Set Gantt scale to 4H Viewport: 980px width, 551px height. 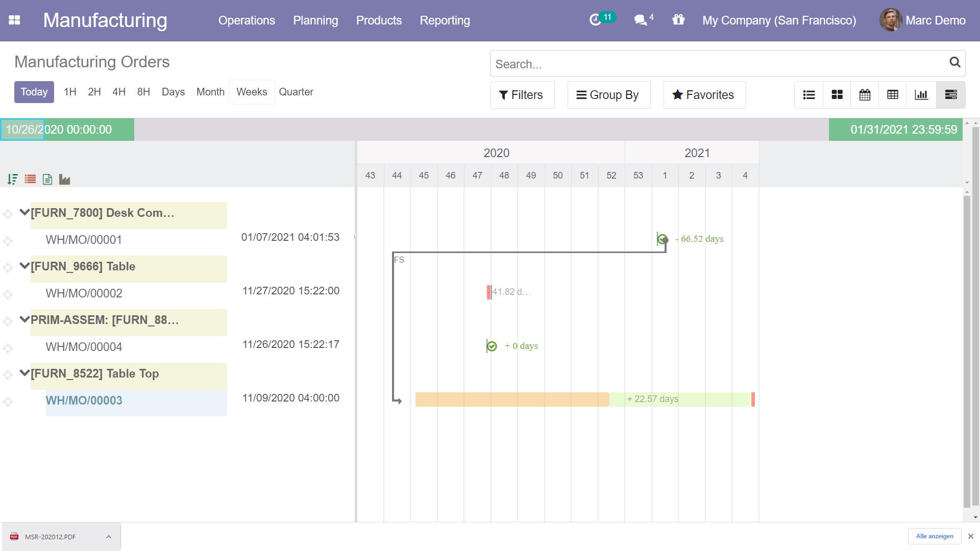pos(118,92)
